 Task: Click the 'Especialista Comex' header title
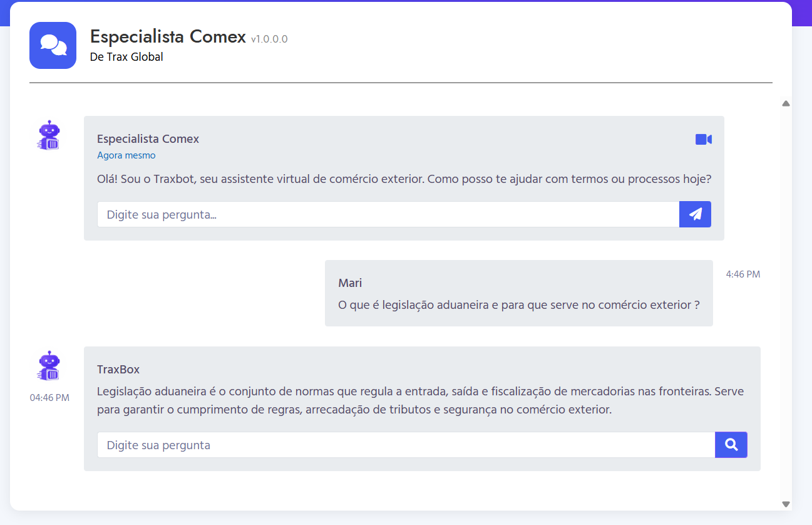click(168, 36)
